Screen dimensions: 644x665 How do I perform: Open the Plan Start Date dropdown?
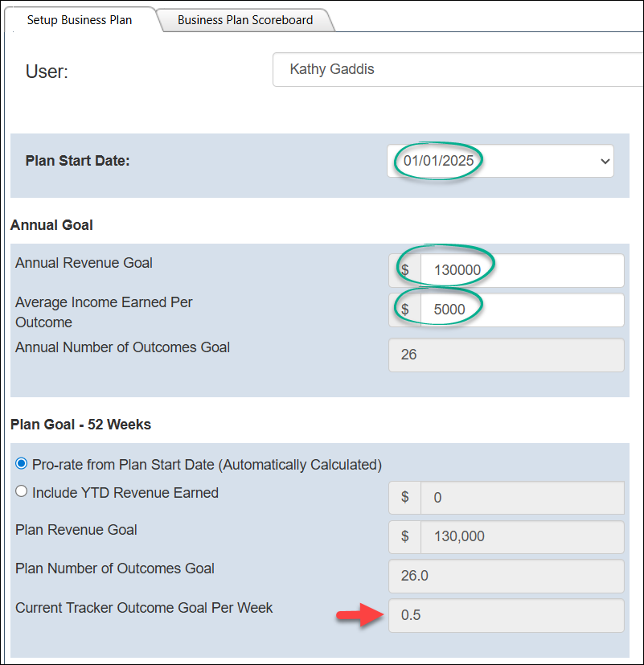tap(500, 161)
